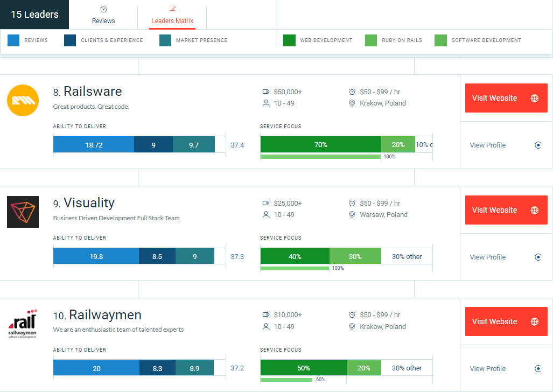
Task: Select the 15 Leaders tab
Action: click(34, 15)
